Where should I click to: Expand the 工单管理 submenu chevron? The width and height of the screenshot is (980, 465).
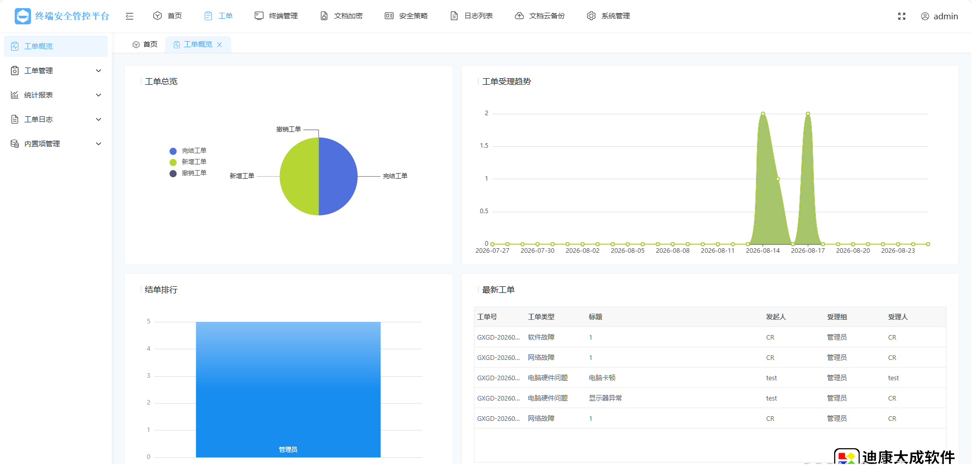[99, 71]
